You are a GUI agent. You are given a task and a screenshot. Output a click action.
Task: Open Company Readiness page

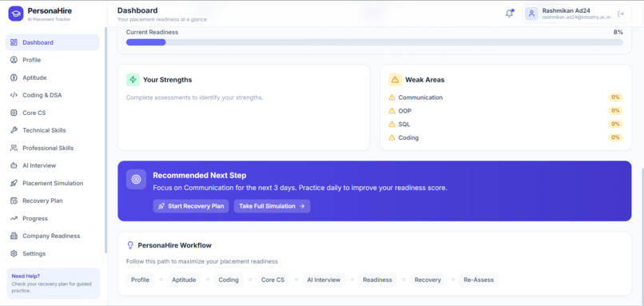[x=52, y=236]
